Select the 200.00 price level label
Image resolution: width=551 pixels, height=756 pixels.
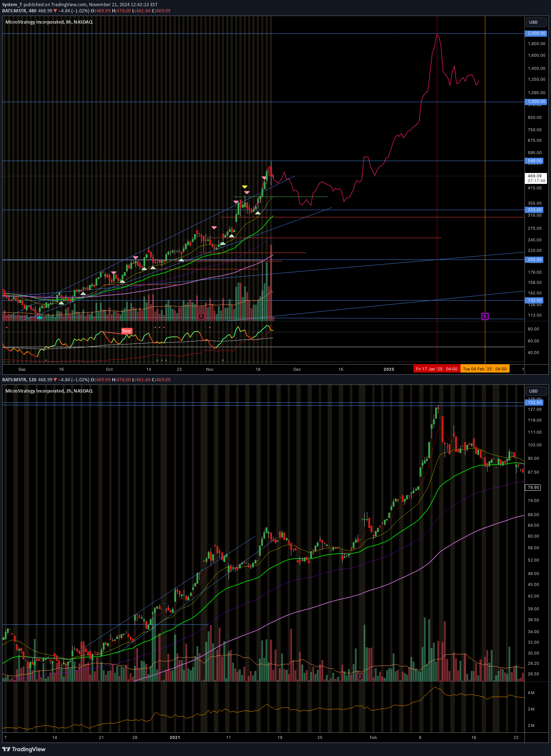point(534,260)
